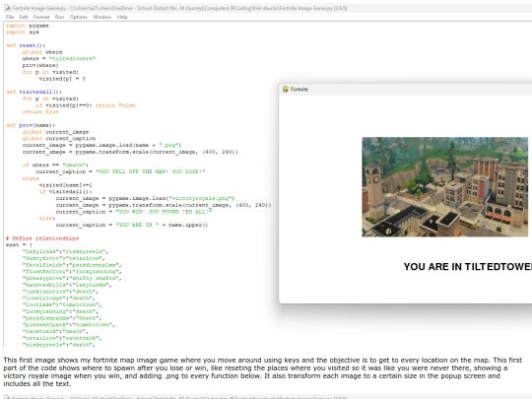This screenshot has width=532, height=399.
Task: Click the YOU ARE IN TILTEDTOWERS caption
Action: point(468,267)
